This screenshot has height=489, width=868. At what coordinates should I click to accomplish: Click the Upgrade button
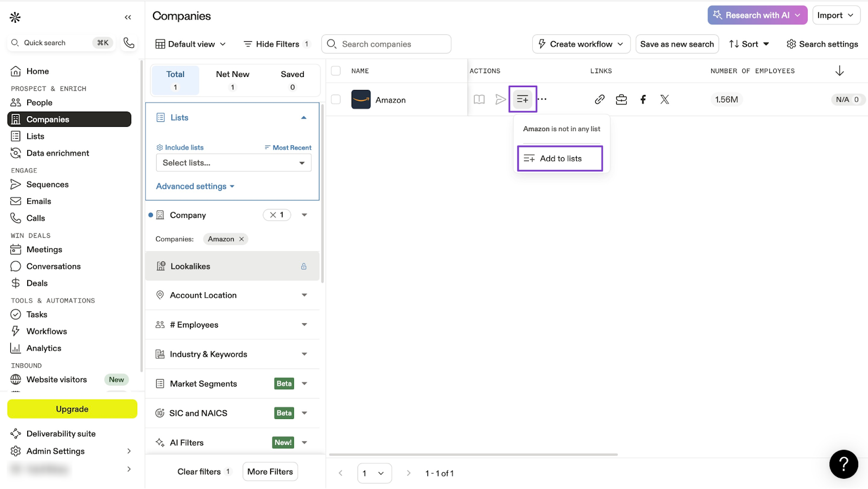pyautogui.click(x=72, y=409)
